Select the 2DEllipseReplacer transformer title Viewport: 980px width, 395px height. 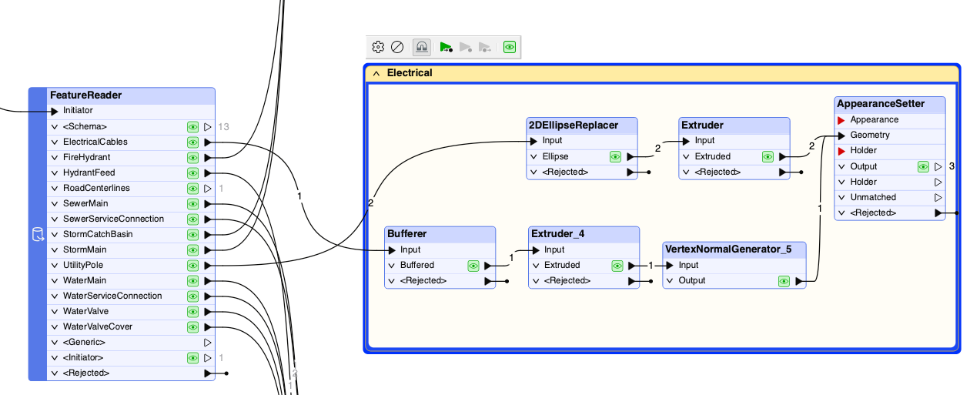(573, 126)
